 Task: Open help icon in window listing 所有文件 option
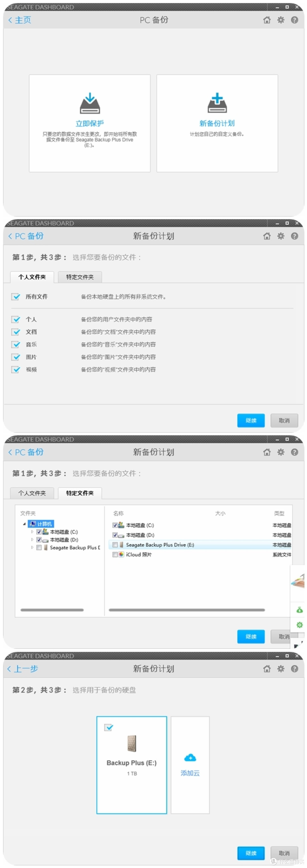[x=294, y=236]
